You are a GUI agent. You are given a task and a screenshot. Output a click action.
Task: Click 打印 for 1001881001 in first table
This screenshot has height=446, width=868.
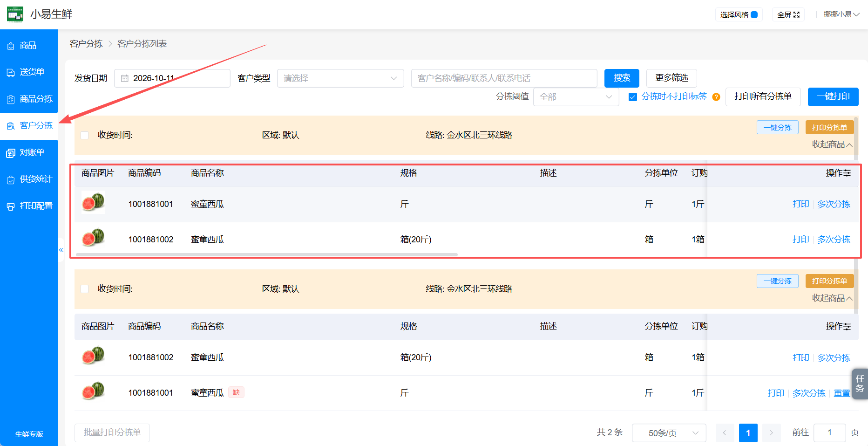pyautogui.click(x=801, y=204)
